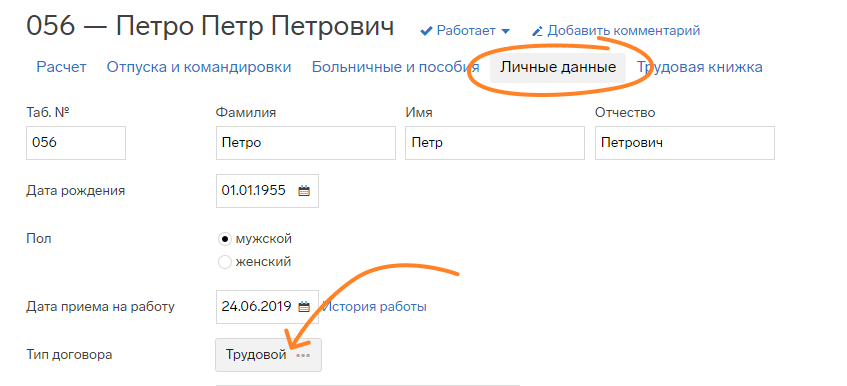The width and height of the screenshot is (847, 386).
Task: Switch to Отпуска и командировки tab
Action: click(199, 67)
